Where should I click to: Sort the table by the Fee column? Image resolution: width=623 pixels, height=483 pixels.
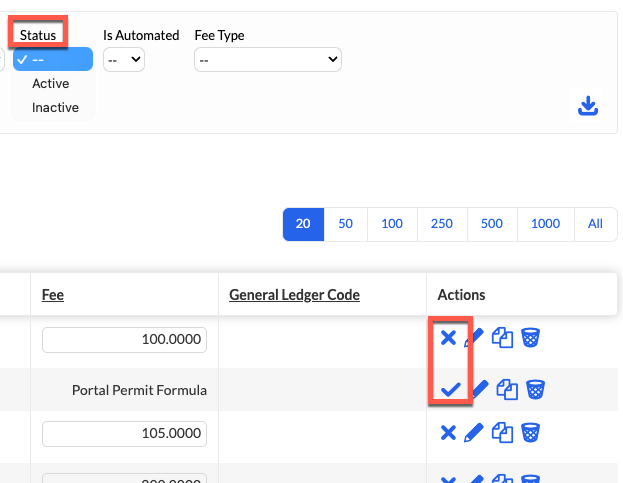tap(52, 295)
